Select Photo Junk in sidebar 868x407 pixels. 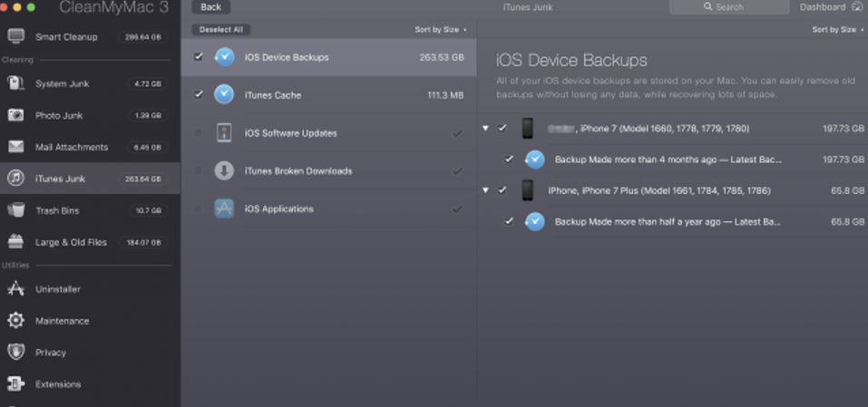90,115
